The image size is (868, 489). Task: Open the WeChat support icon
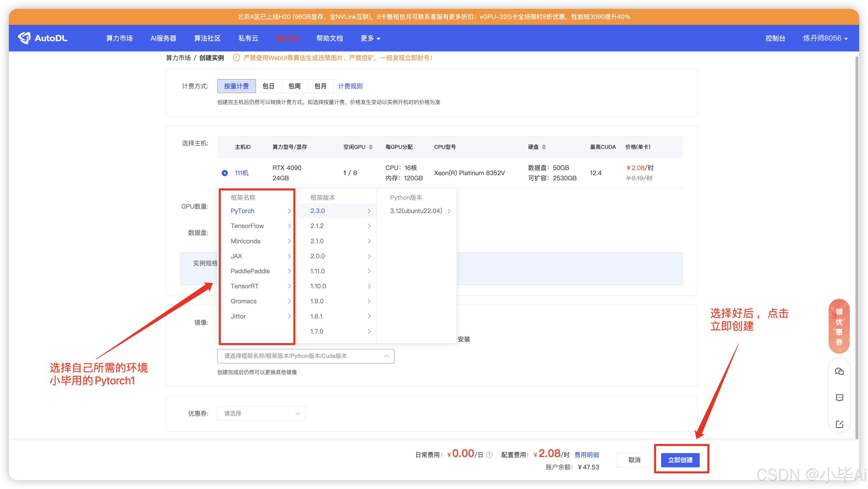839,371
